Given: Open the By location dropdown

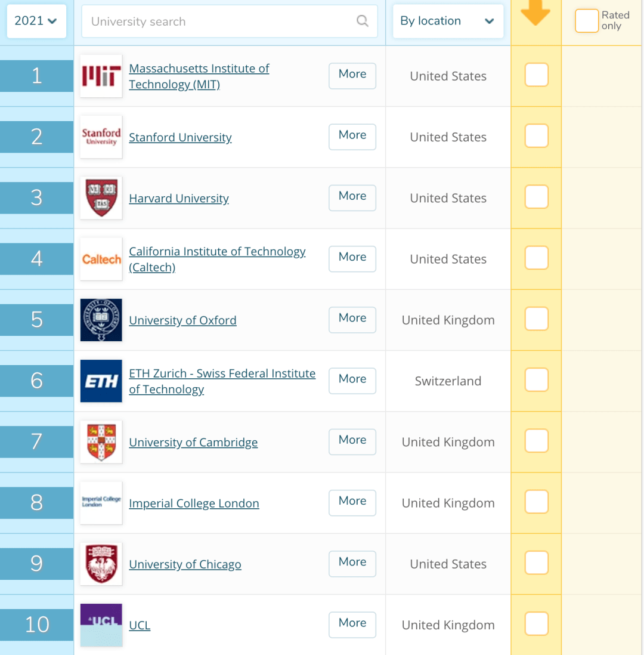Looking at the screenshot, I should [448, 21].
